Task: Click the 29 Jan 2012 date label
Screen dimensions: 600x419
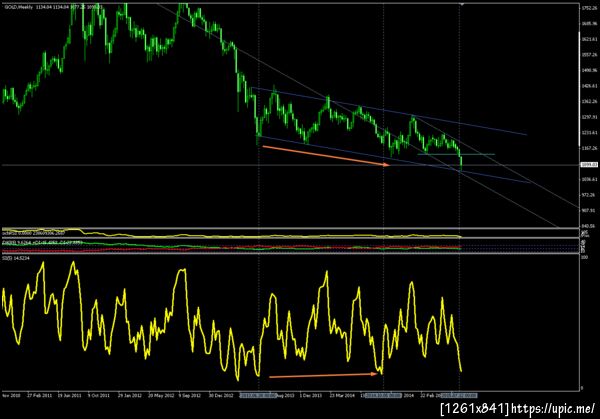Action: pyautogui.click(x=129, y=395)
